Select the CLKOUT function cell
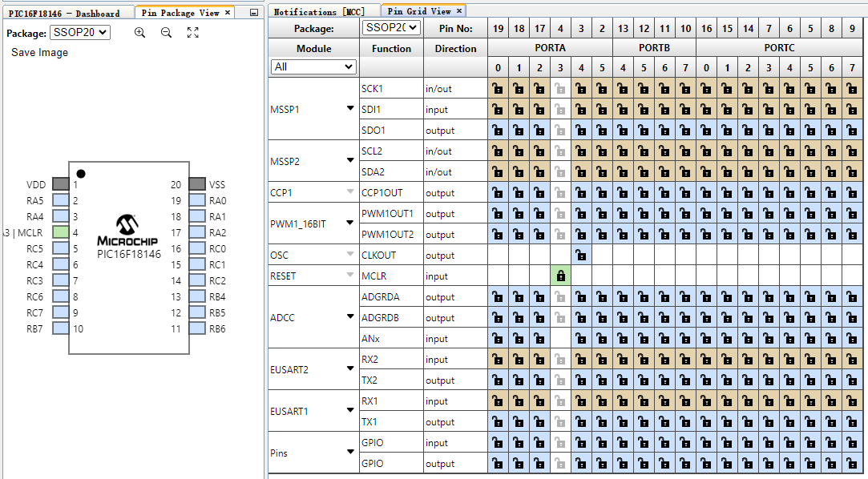Image resolution: width=868 pixels, height=479 pixels. (x=391, y=255)
